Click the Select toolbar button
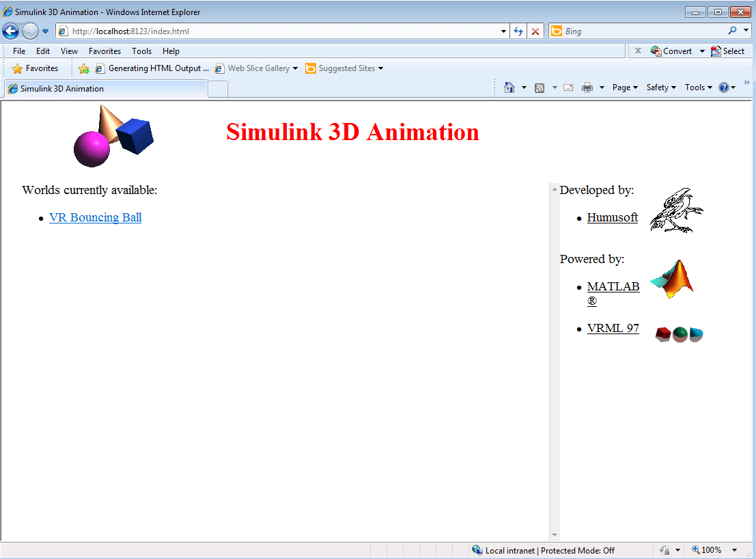 pos(727,51)
